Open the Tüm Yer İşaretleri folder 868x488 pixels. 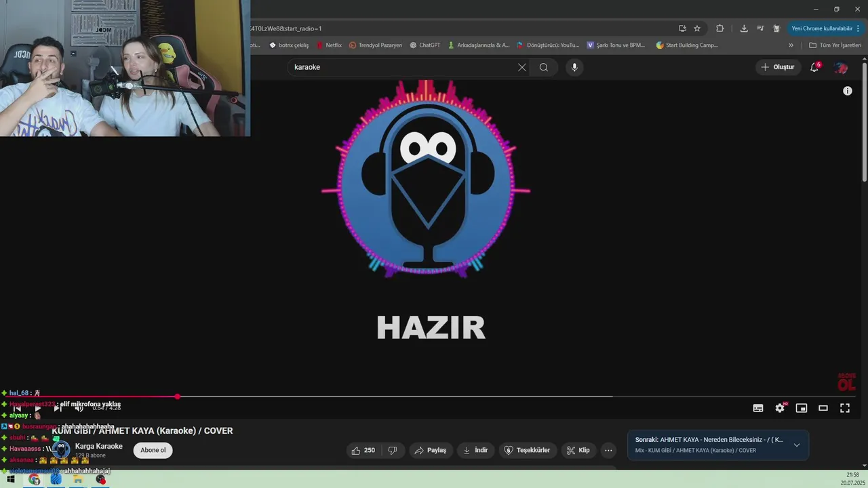pyautogui.click(x=835, y=45)
